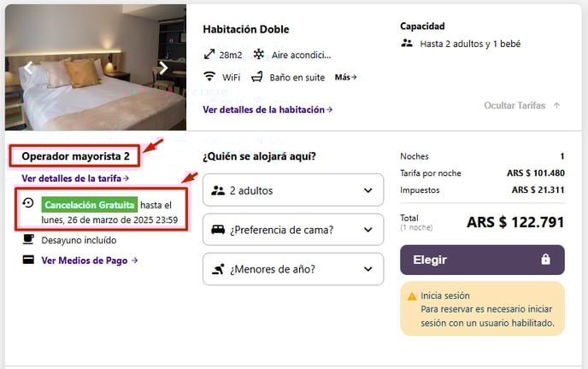
Task: Click the WiFi signal icon
Action: click(209, 77)
